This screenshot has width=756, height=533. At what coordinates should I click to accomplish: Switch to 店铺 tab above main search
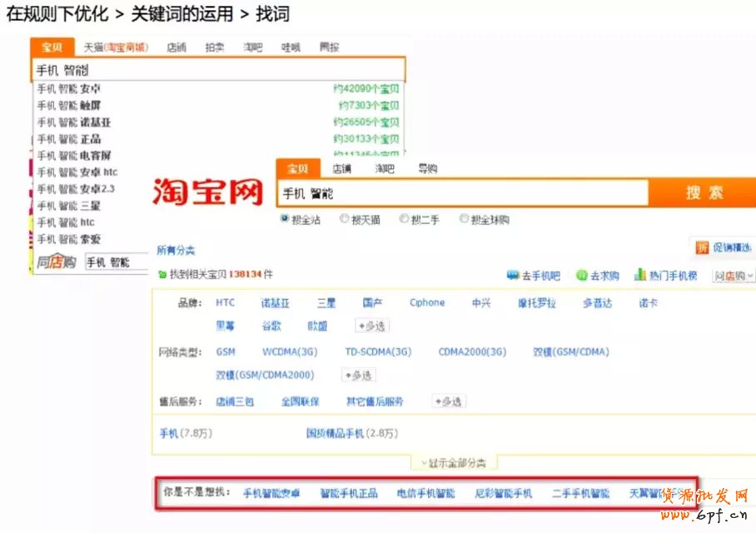click(341, 169)
